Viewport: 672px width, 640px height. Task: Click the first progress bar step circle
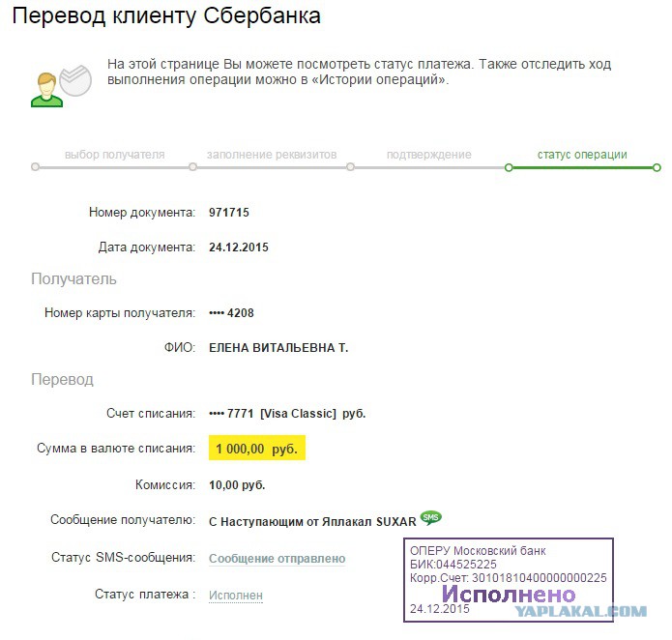(36, 167)
